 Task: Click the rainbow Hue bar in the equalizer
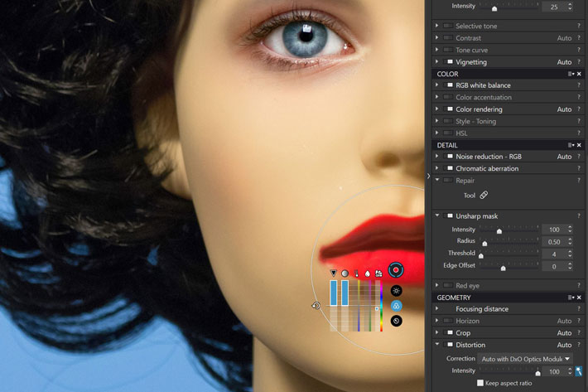click(382, 307)
